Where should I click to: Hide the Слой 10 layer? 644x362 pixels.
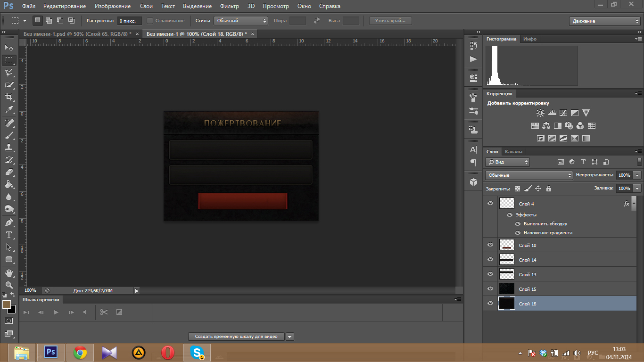coord(490,245)
